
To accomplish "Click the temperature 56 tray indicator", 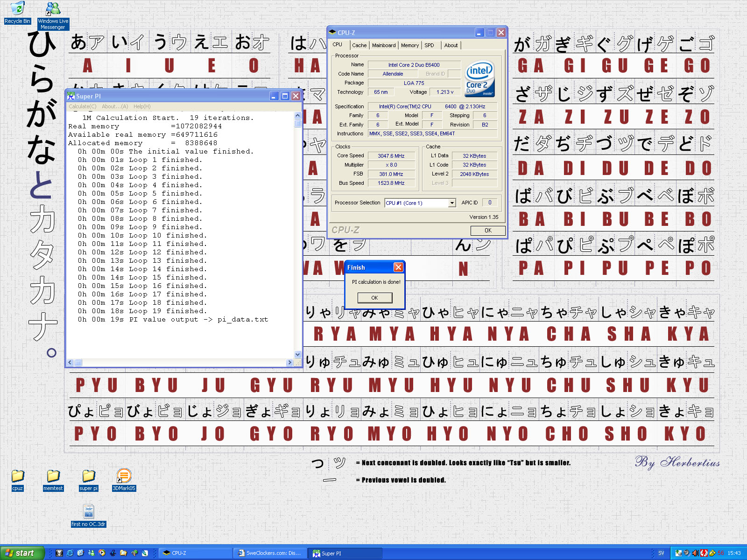I will [721, 553].
